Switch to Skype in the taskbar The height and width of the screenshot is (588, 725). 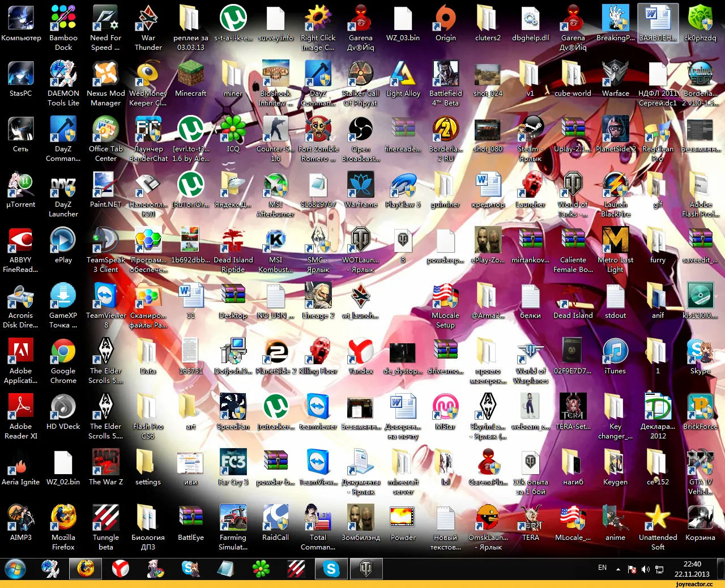coord(331,569)
